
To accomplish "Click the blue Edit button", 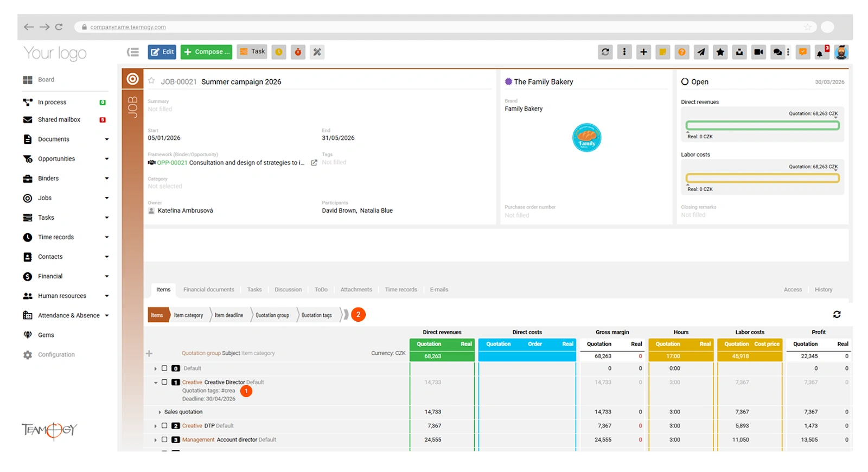I will (x=162, y=52).
